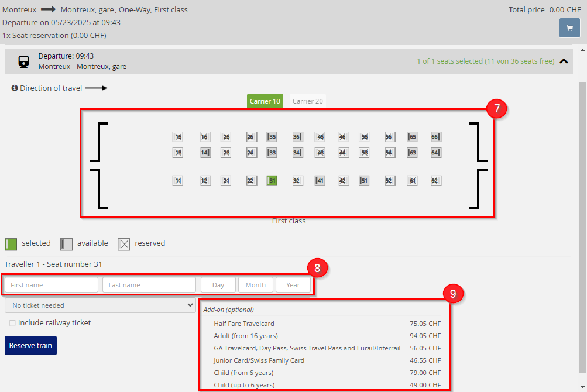The height and width of the screenshot is (392, 587).
Task: Deselect the green seat 31
Action: [272, 180]
